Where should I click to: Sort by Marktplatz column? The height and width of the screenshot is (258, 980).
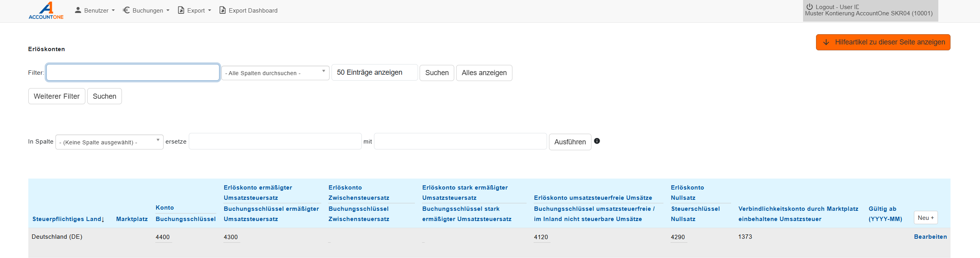(x=132, y=219)
